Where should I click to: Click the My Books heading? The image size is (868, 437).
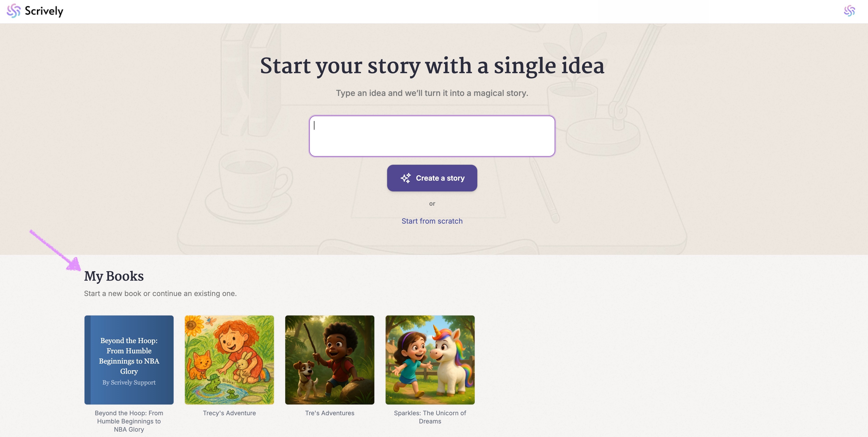point(114,276)
